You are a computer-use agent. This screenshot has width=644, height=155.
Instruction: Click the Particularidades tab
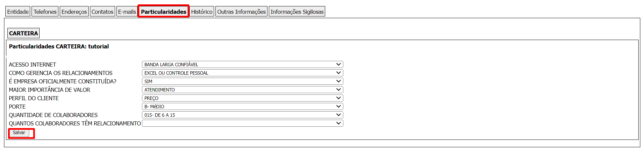click(x=163, y=12)
